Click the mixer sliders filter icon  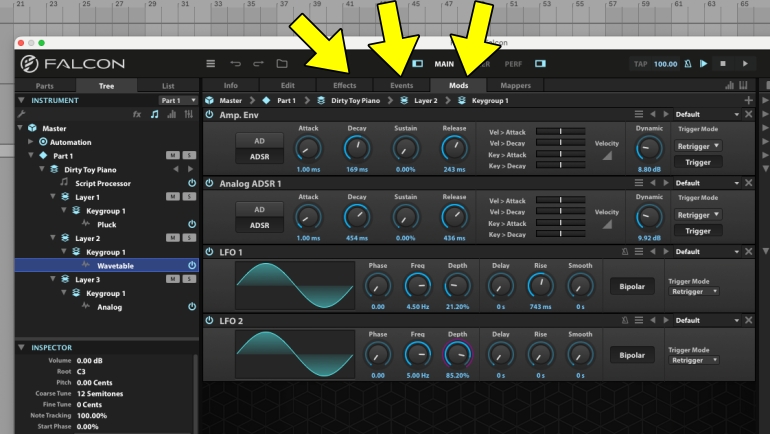pyautogui.click(x=189, y=114)
